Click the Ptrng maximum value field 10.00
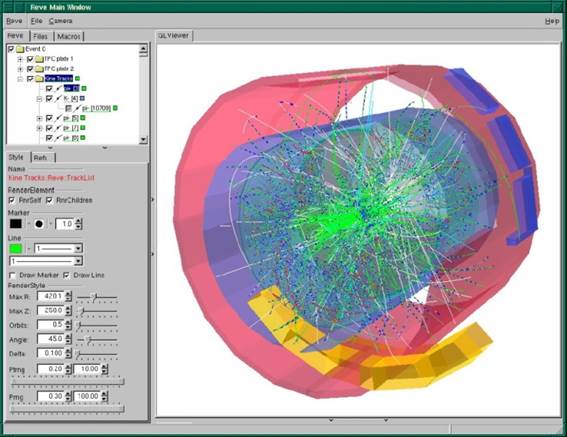567x437 pixels. pos(88,369)
